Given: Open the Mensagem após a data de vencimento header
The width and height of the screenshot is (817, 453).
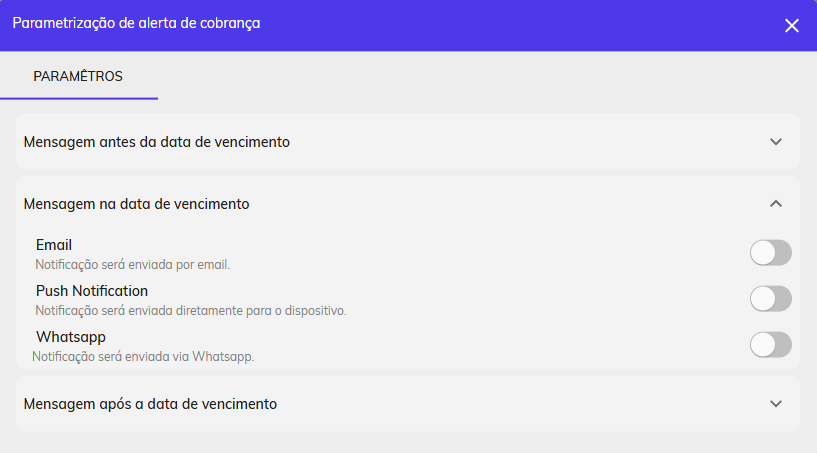Looking at the screenshot, I should pos(407,404).
